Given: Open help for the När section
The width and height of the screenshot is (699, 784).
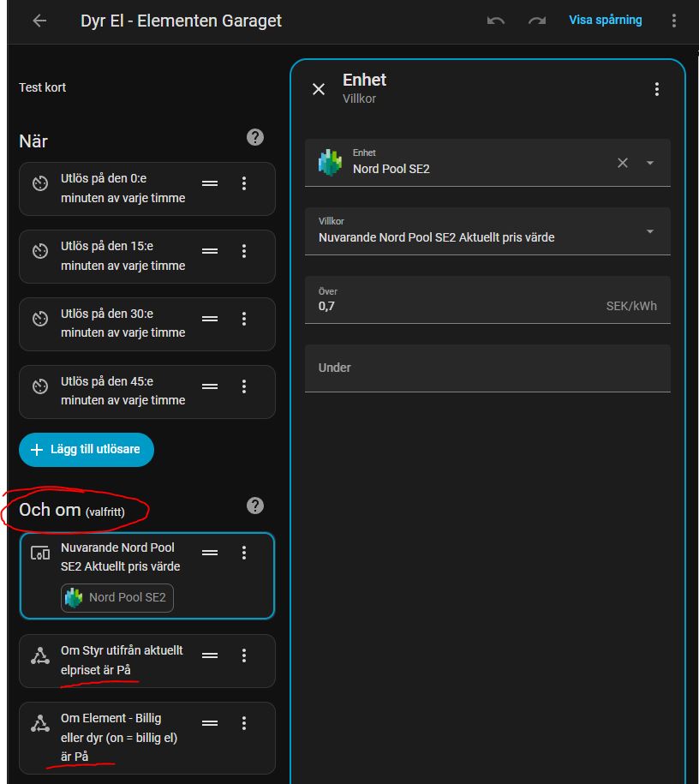Looking at the screenshot, I should [x=254, y=137].
